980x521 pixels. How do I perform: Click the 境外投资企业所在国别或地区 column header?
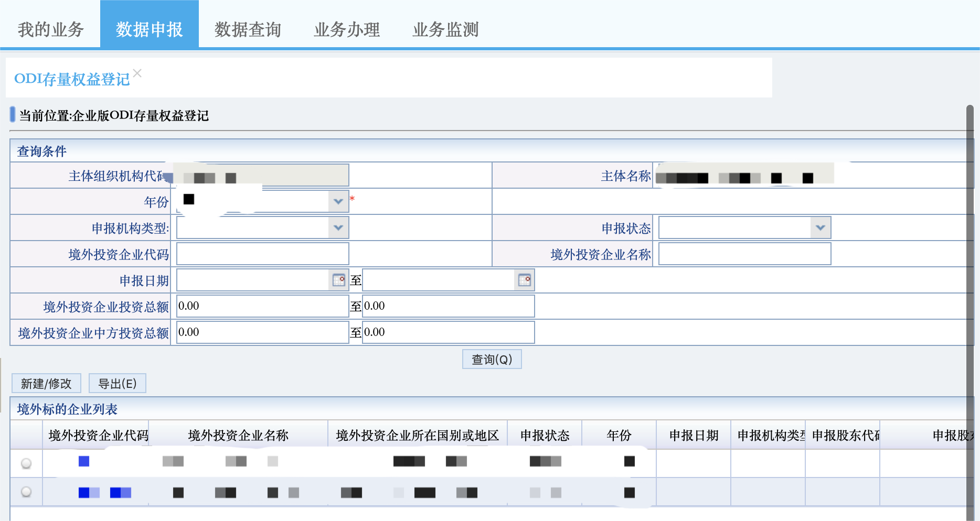[418, 435]
